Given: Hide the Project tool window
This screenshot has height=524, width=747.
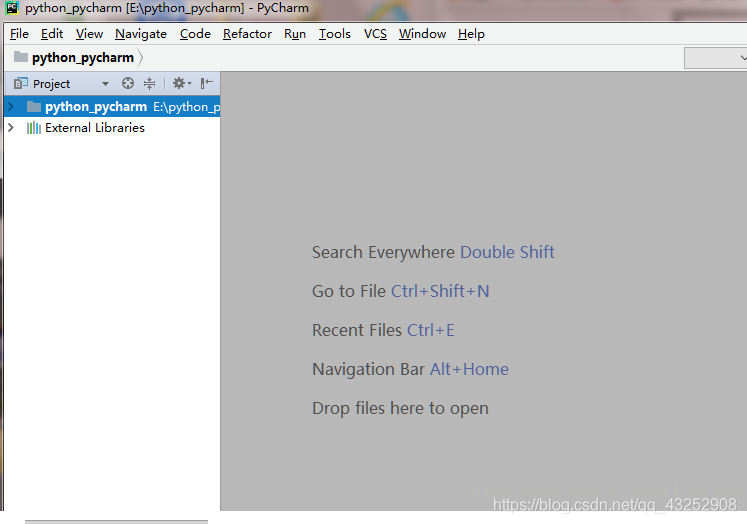Looking at the screenshot, I should [206, 83].
